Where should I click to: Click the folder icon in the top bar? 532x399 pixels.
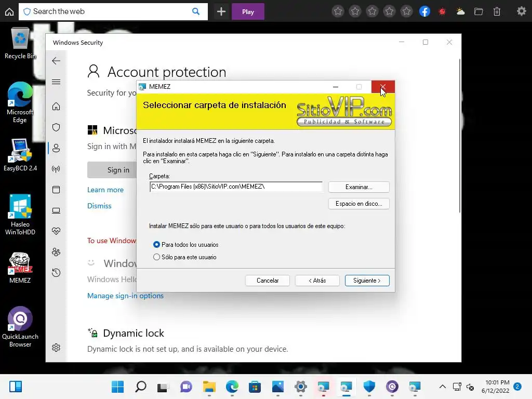pos(478,11)
